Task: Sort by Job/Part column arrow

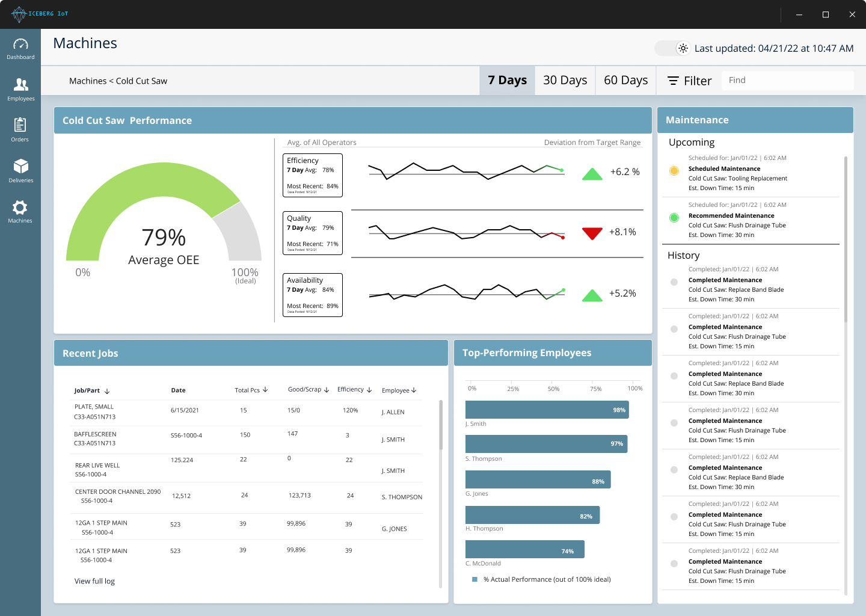Action: coord(107,391)
